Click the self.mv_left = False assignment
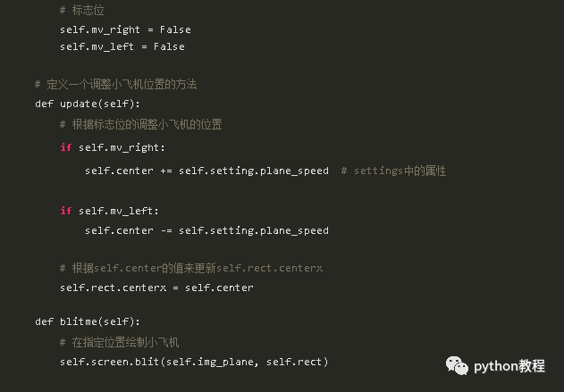 [122, 46]
